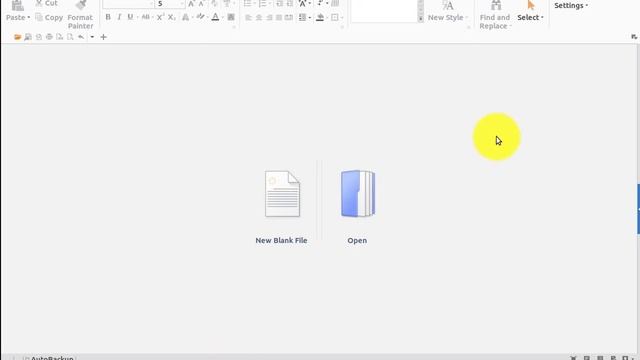640x360 pixels.
Task: Click the text highlight pen icon
Action: pos(200,17)
